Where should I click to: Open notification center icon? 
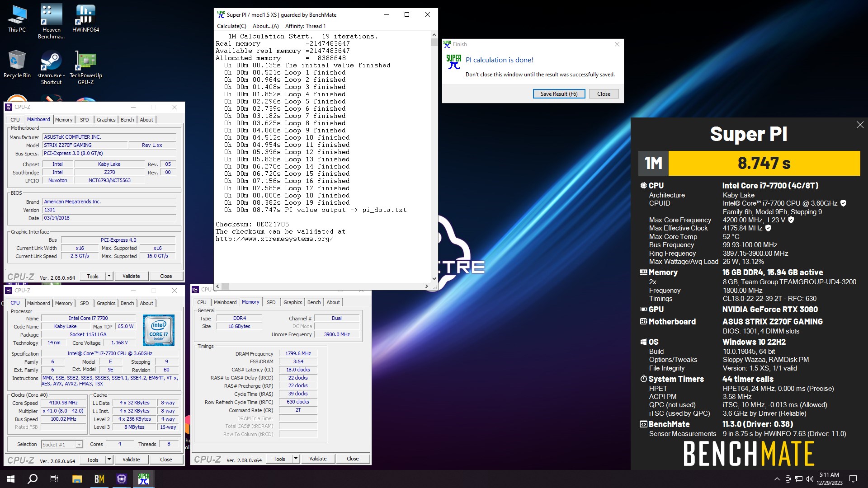point(853,479)
